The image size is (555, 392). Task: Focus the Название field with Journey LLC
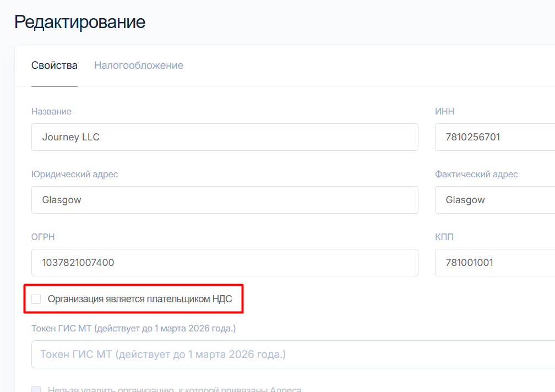point(224,137)
